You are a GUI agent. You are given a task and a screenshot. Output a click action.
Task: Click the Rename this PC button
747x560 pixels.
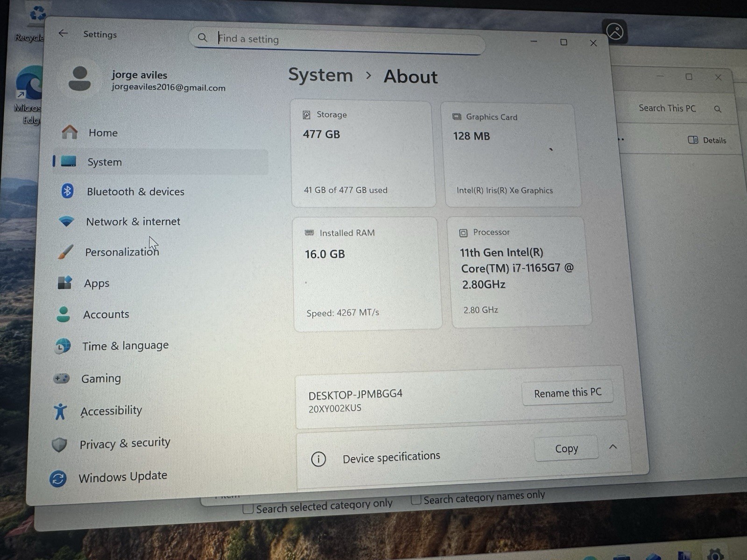pos(568,393)
